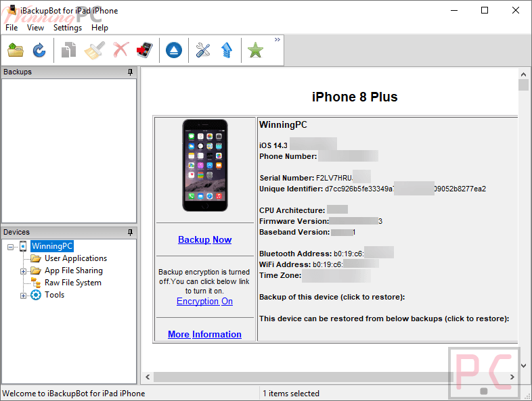This screenshot has width=532, height=401.
Task: Click horizontal scrollbar left arrow
Action: click(x=148, y=377)
